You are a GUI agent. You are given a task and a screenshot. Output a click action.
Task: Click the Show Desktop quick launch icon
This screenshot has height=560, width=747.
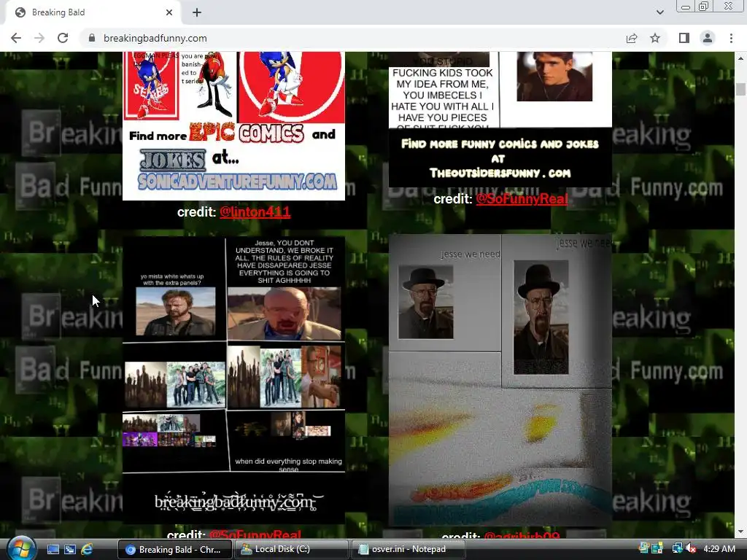click(x=53, y=550)
